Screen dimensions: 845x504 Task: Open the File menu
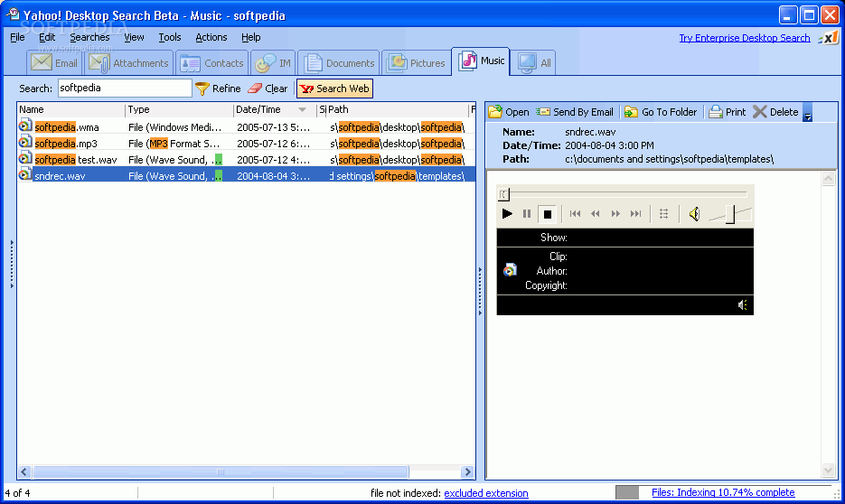pyautogui.click(x=17, y=37)
